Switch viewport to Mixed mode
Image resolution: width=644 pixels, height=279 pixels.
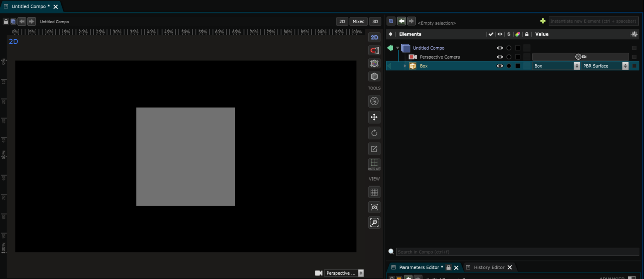point(359,22)
